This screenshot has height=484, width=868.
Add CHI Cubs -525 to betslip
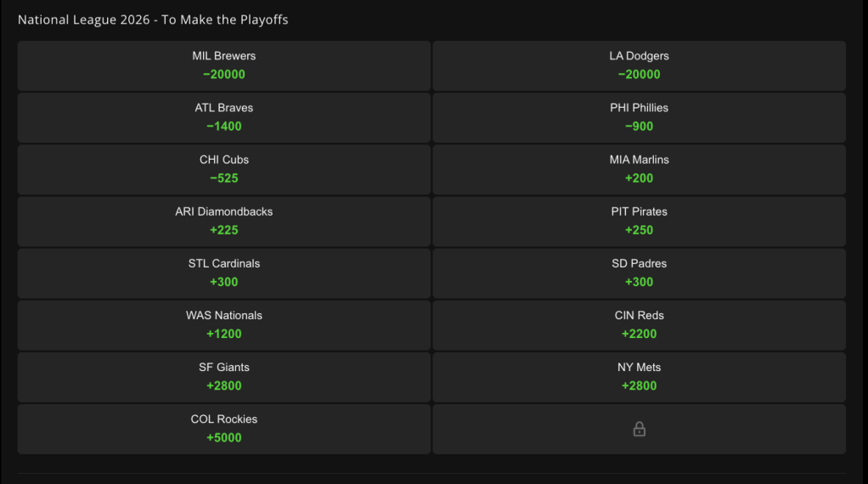(223, 170)
